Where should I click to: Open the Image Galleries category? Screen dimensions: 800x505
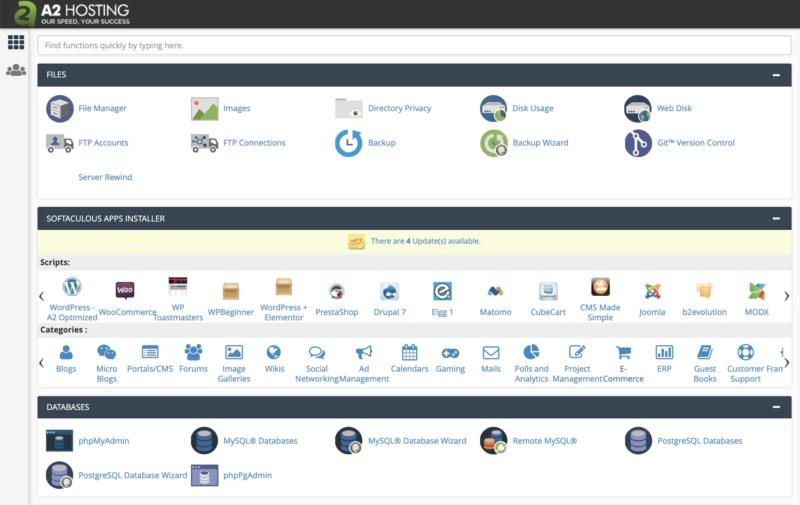(x=234, y=363)
